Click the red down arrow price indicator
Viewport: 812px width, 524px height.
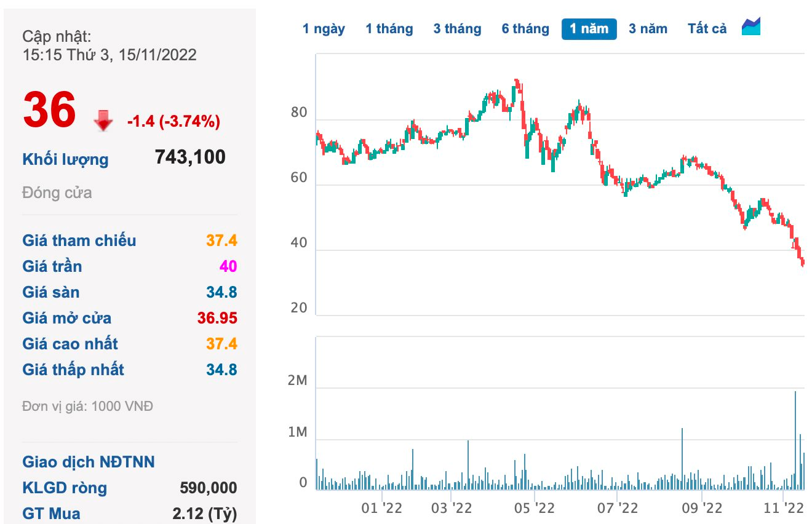pos(103,121)
